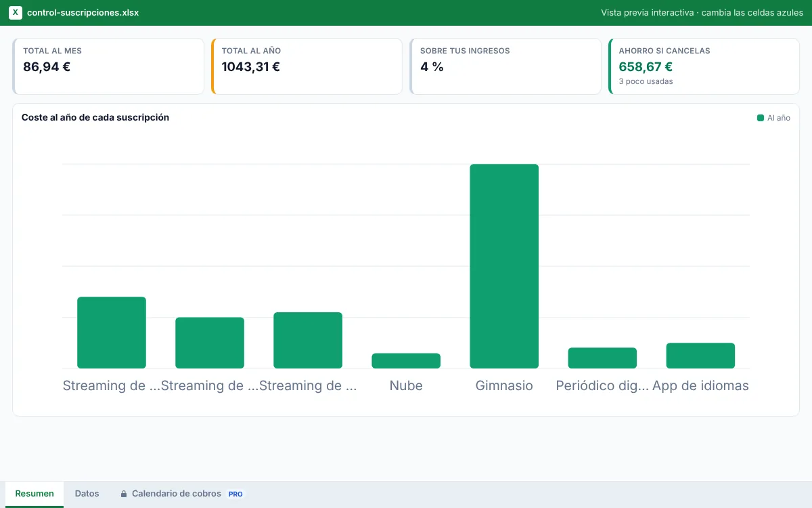Click the App de idiomas bar
The height and width of the screenshot is (508, 812).
(700, 356)
